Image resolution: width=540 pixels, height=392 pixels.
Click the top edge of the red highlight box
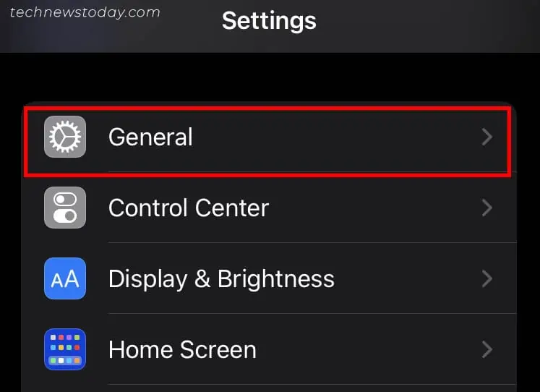(x=267, y=107)
